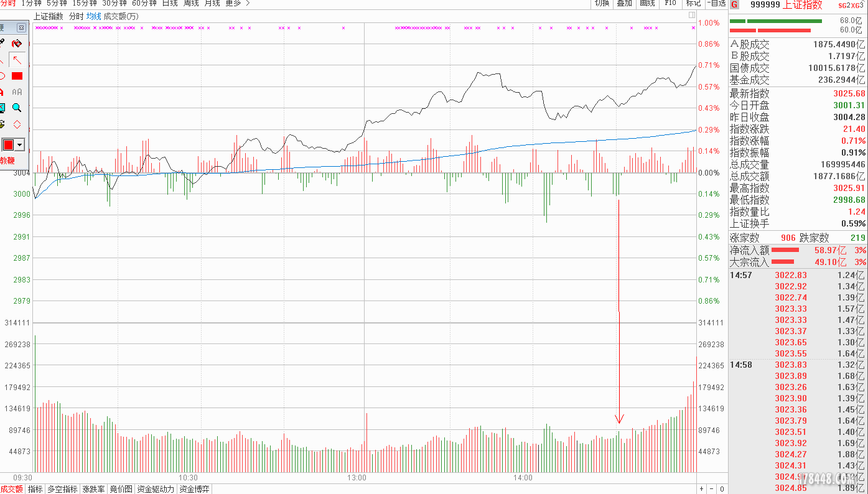Click the 叠加 overlay button
Image resolution: width=868 pixels, height=494 pixels.
point(624,3)
